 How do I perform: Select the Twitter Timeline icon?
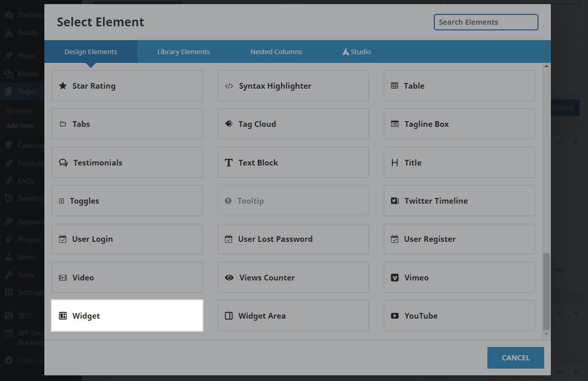click(395, 201)
